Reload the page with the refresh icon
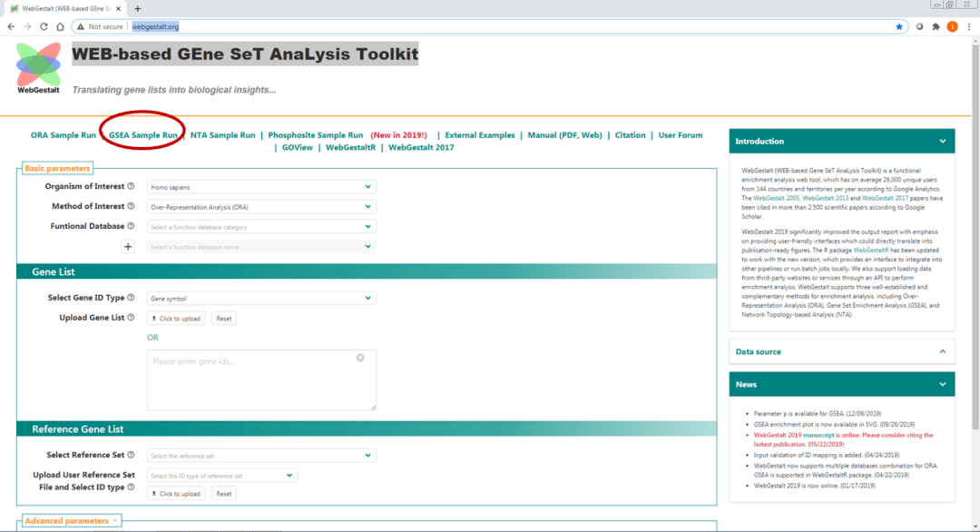Image resolution: width=980 pixels, height=532 pixels. (x=44, y=26)
